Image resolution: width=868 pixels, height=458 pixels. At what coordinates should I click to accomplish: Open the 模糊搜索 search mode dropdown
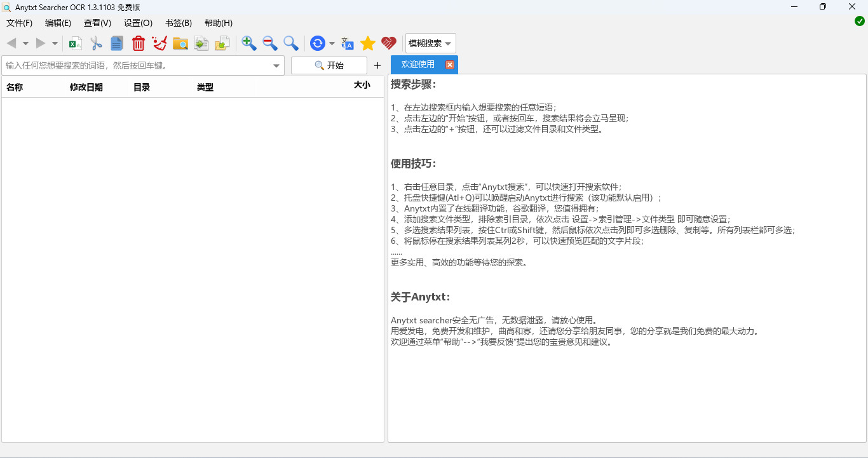coord(430,43)
